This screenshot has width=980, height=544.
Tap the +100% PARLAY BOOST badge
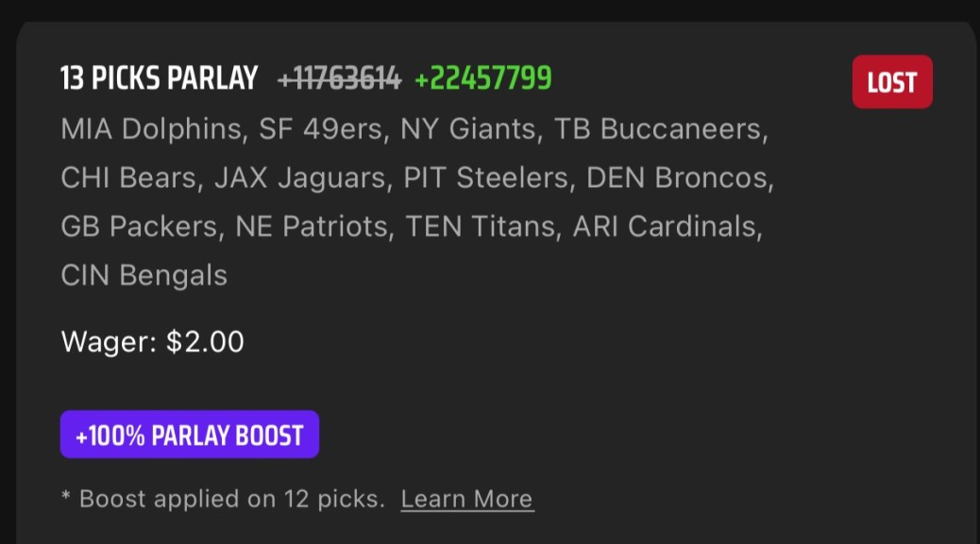click(190, 435)
